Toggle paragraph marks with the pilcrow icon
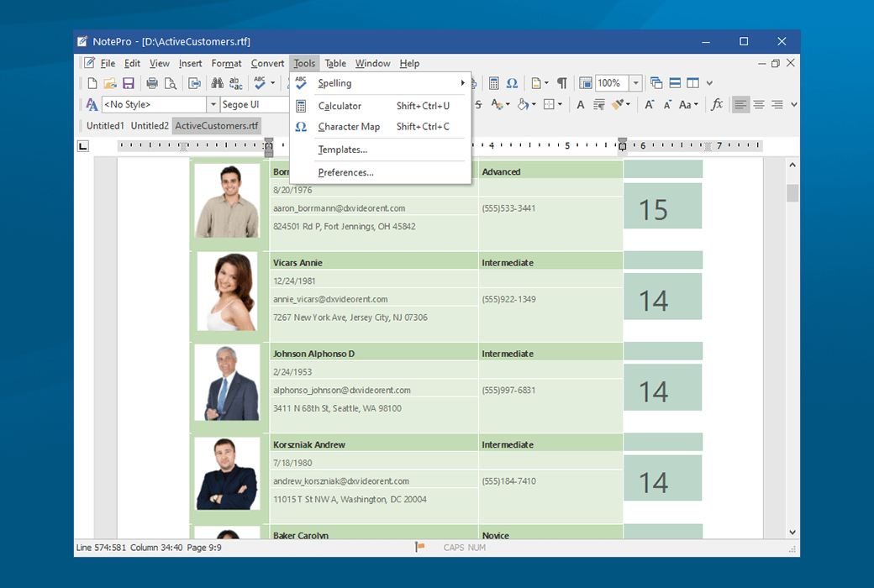The height and width of the screenshot is (588, 874). tap(562, 84)
